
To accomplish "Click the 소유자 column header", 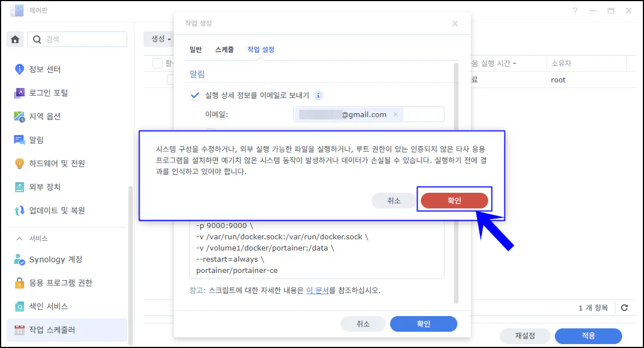I will pyautogui.click(x=586, y=63).
